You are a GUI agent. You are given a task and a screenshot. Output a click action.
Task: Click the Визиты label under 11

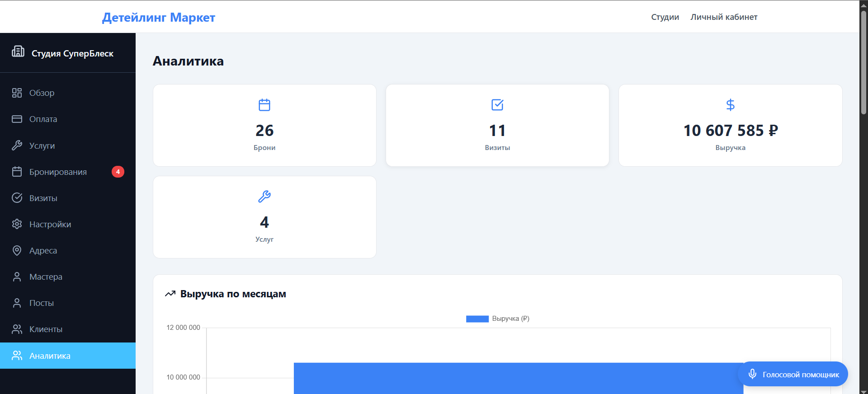pyautogui.click(x=497, y=148)
